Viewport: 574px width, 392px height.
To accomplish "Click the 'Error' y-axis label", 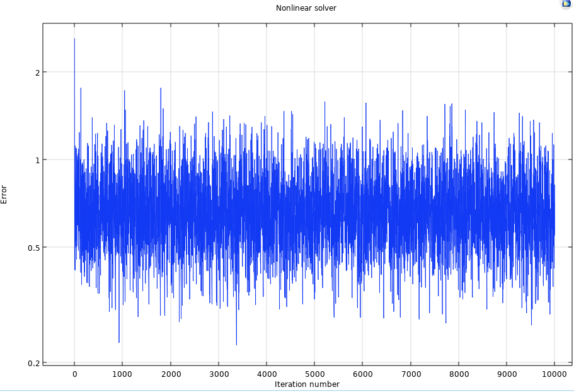I will (4, 194).
